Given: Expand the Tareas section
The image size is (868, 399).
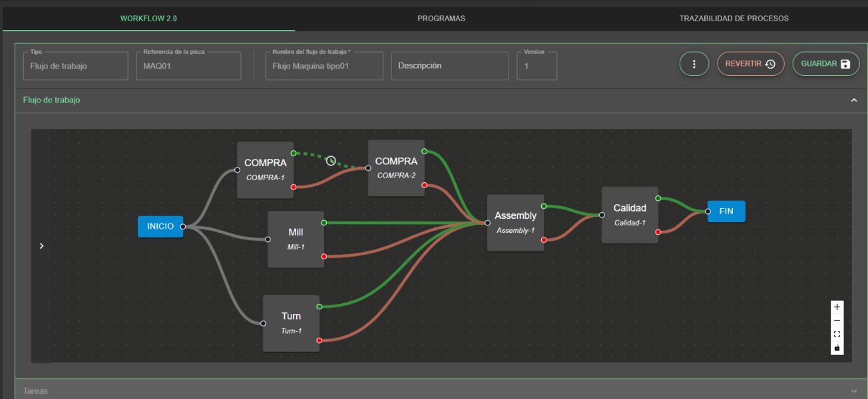Looking at the screenshot, I should point(854,390).
